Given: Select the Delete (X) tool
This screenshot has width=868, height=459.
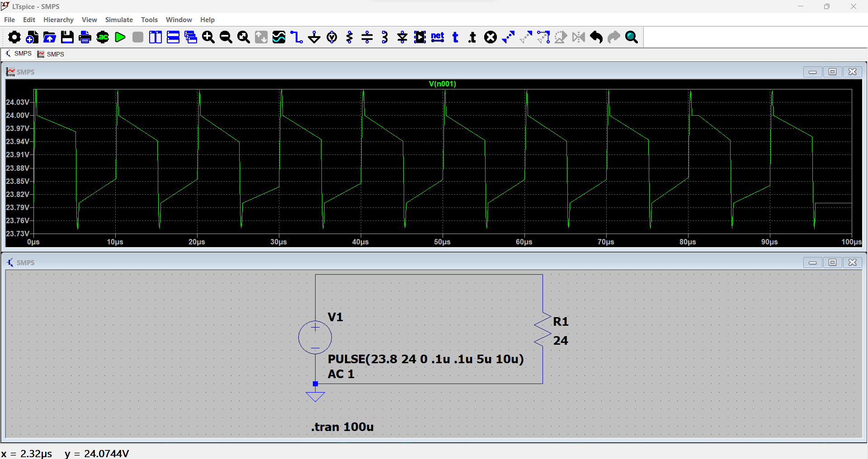Looking at the screenshot, I should point(491,37).
